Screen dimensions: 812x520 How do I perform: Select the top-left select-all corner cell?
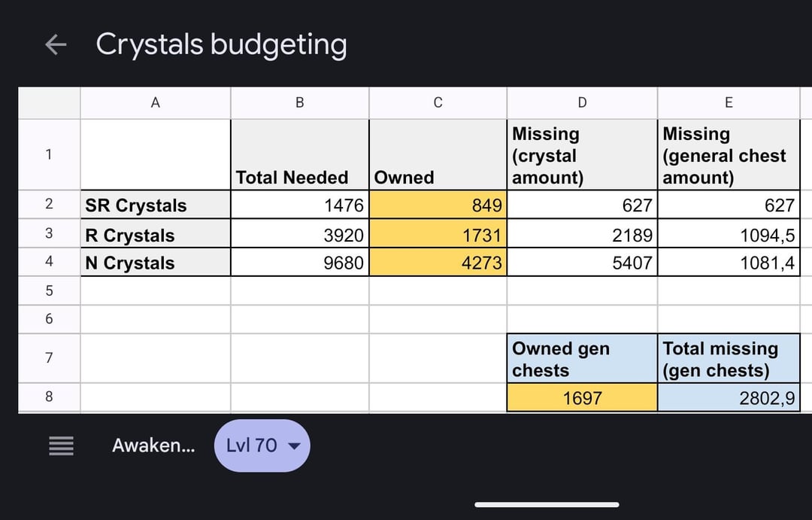tap(49, 103)
